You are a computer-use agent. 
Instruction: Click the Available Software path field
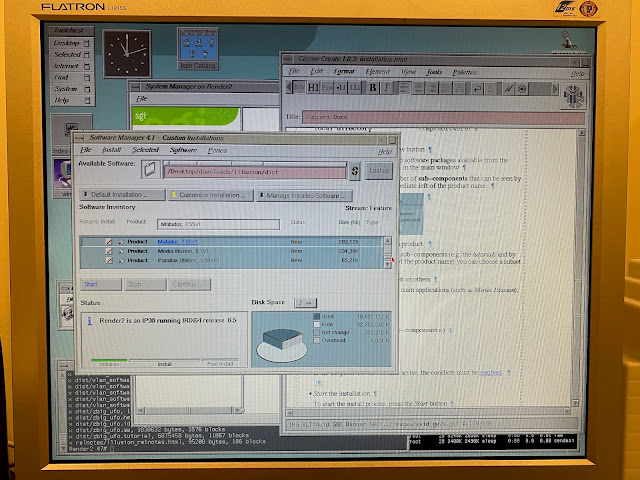pyautogui.click(x=255, y=172)
